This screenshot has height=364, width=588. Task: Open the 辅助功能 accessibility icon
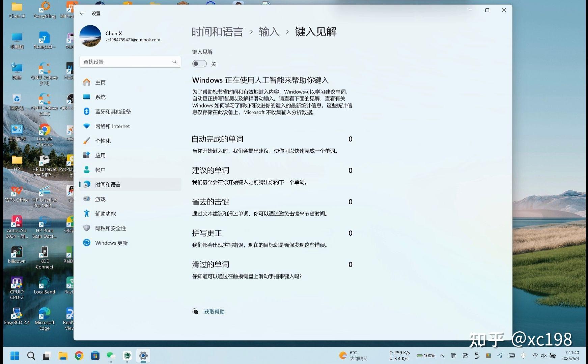pos(87,213)
